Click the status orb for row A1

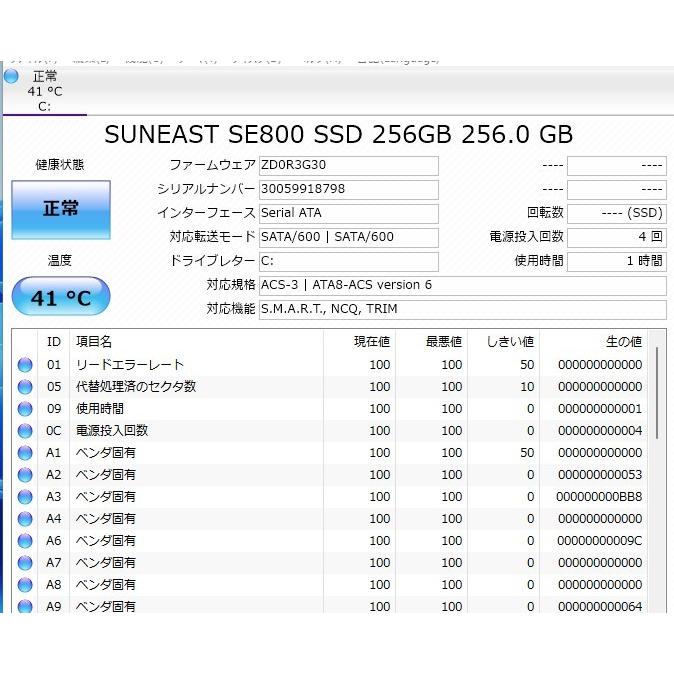(x=25, y=453)
